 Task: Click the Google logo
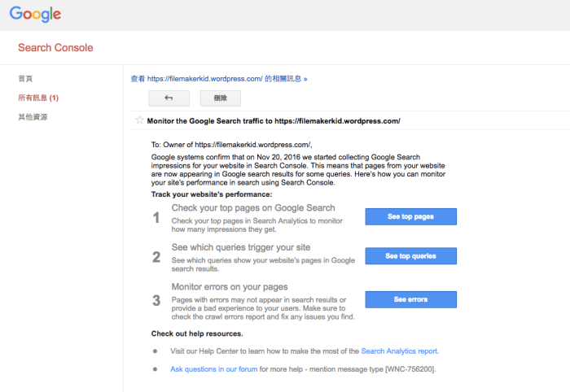35,15
